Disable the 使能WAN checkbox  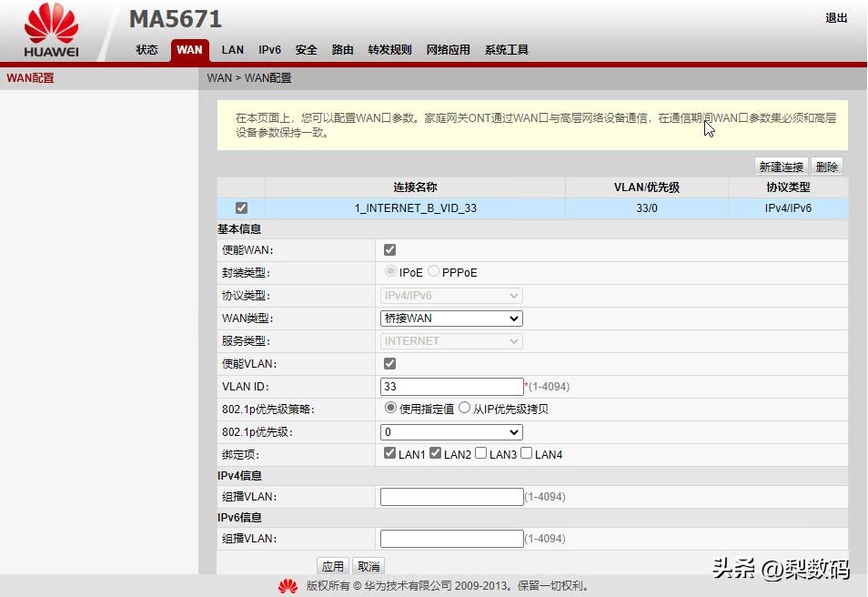(389, 249)
